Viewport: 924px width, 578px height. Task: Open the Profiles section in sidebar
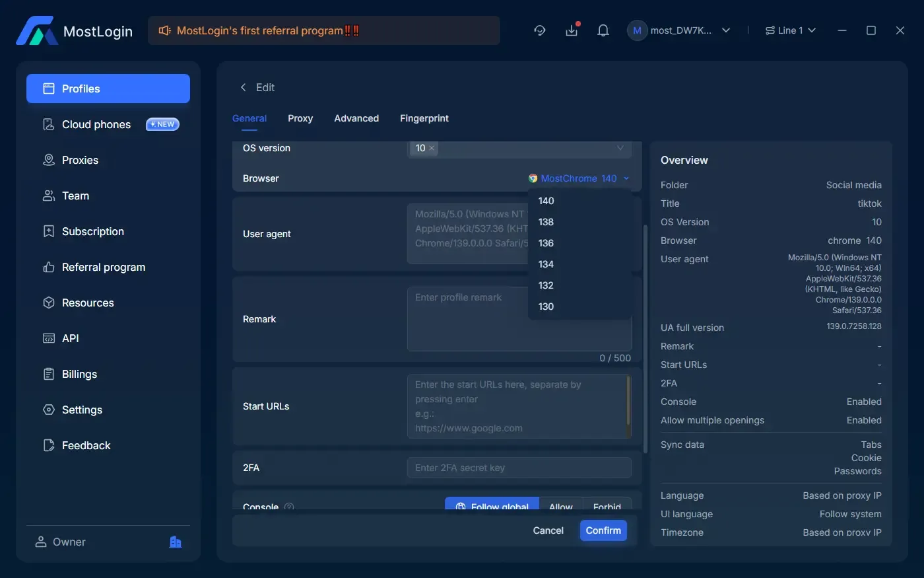point(81,88)
